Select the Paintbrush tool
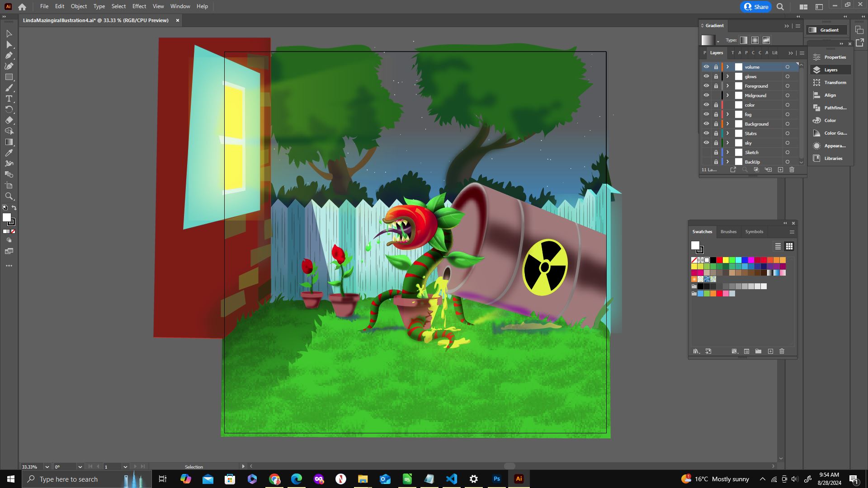The width and height of the screenshot is (868, 488). pos(9,88)
